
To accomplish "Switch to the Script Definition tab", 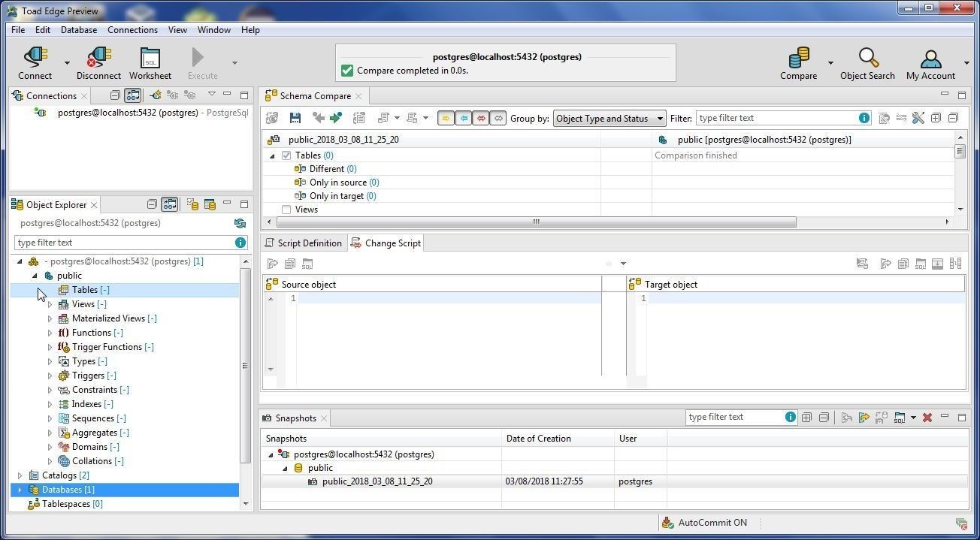I will coord(304,243).
